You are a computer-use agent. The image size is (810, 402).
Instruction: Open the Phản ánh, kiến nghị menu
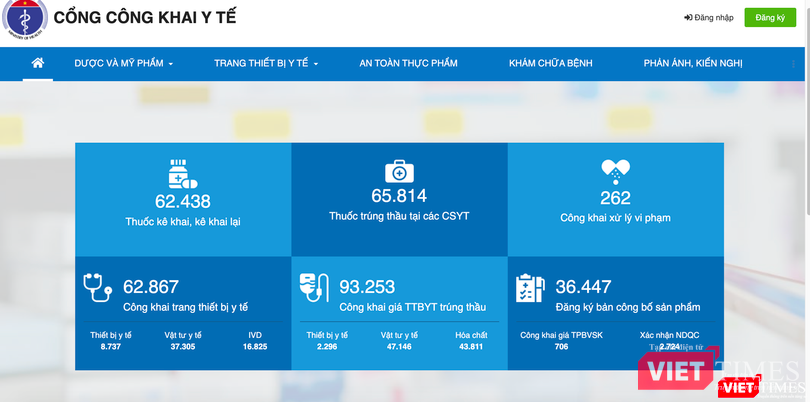pos(693,63)
